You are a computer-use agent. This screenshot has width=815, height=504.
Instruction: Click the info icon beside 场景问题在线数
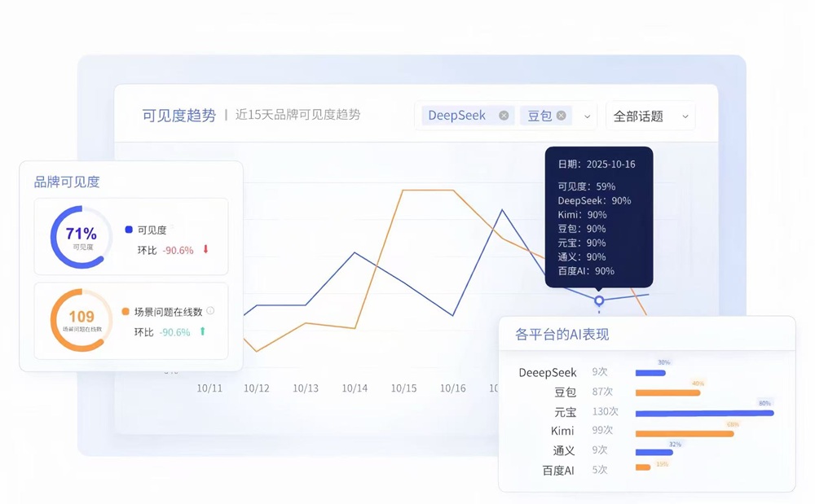click(210, 310)
